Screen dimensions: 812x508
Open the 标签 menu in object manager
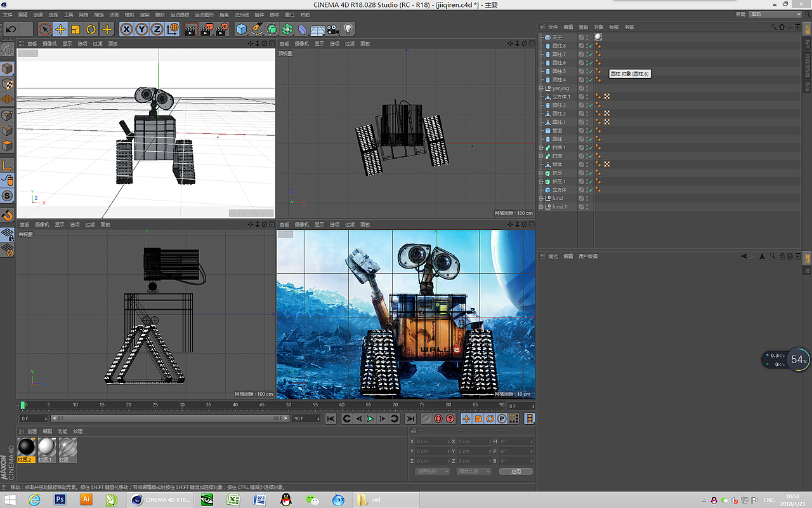[x=613, y=27]
